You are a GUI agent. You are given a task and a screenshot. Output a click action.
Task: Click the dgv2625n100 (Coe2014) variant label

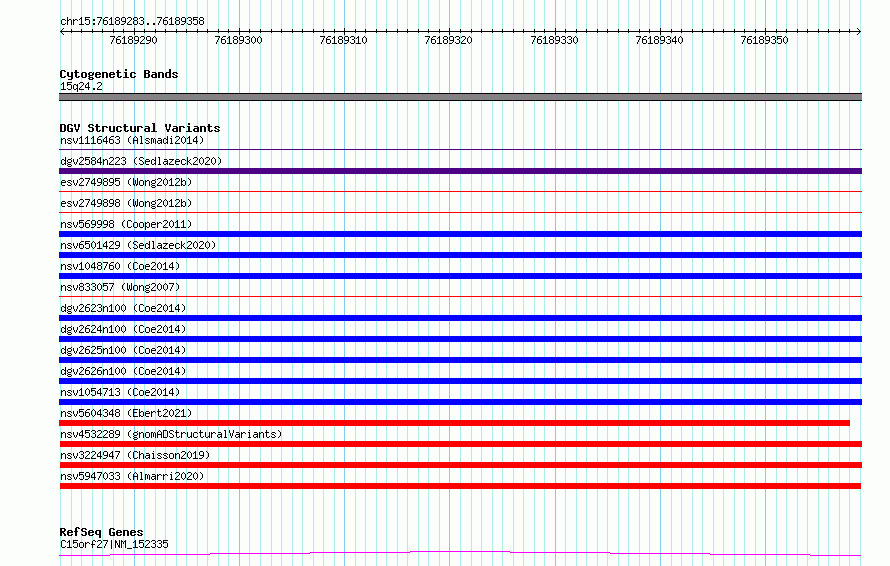pyautogui.click(x=123, y=350)
